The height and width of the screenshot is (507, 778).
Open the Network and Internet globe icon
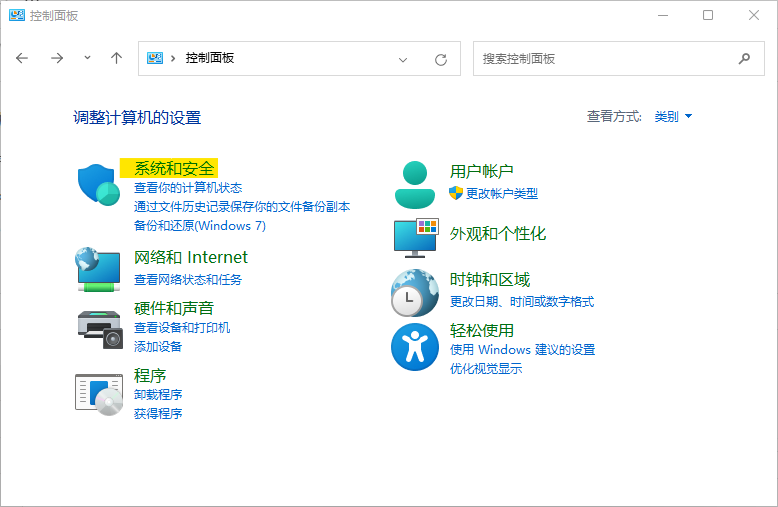tap(98, 268)
